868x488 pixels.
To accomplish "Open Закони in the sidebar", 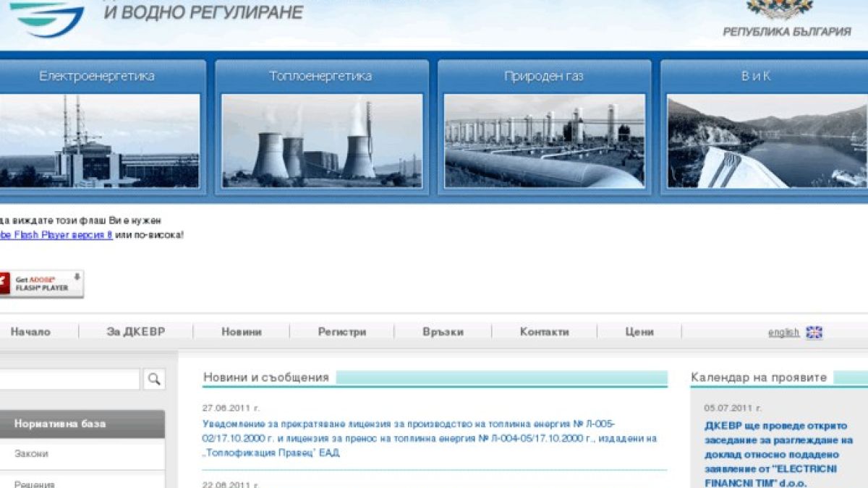I will tap(32, 453).
